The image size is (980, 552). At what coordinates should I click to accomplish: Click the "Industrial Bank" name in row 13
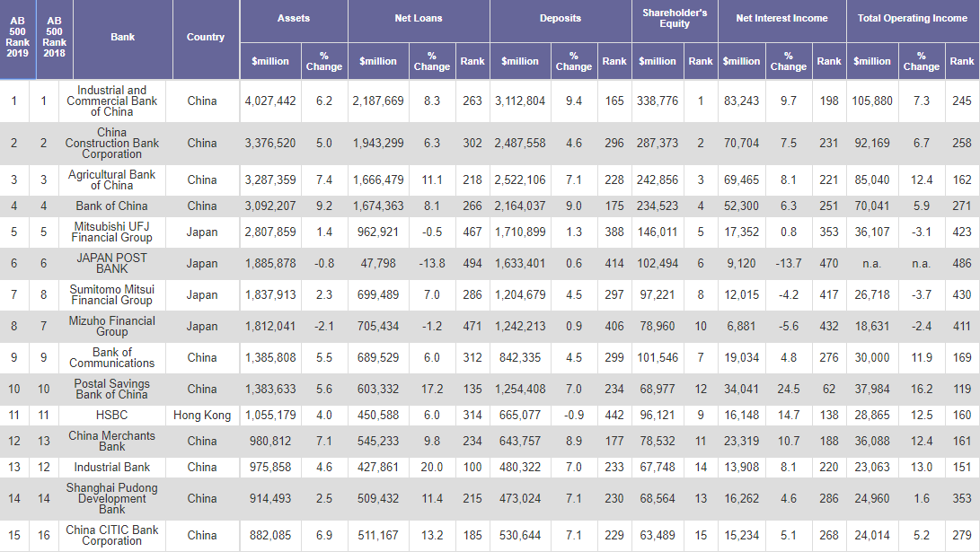click(x=112, y=467)
